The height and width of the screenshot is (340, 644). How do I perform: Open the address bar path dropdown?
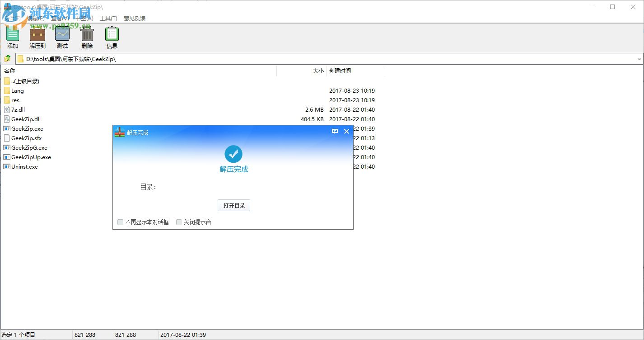tap(639, 59)
